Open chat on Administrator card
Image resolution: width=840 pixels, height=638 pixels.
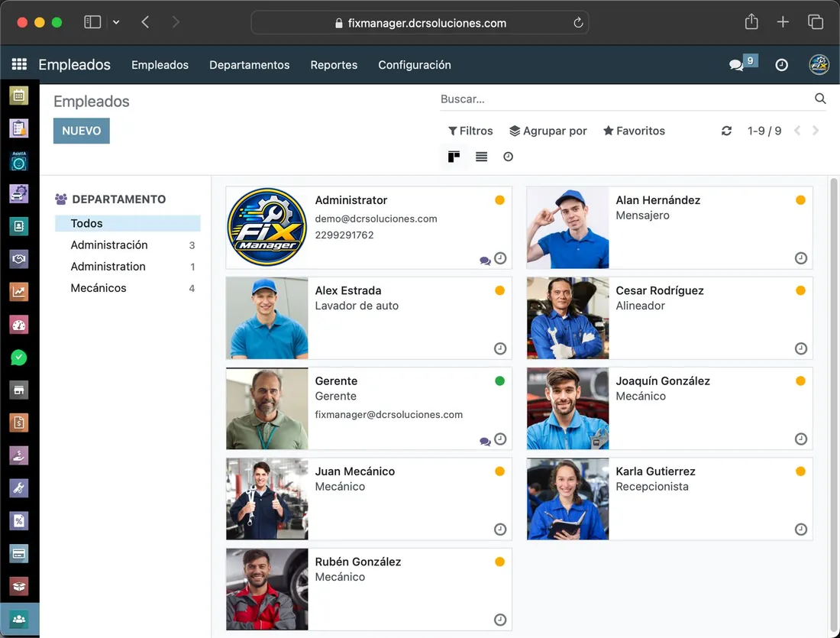[x=485, y=261]
